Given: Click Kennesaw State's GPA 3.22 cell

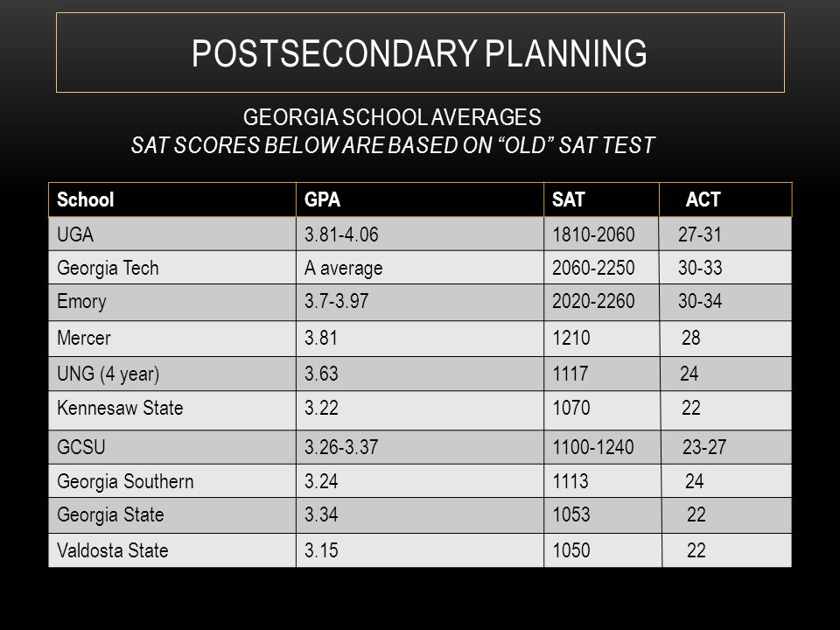Looking at the screenshot, I should pos(419,410).
